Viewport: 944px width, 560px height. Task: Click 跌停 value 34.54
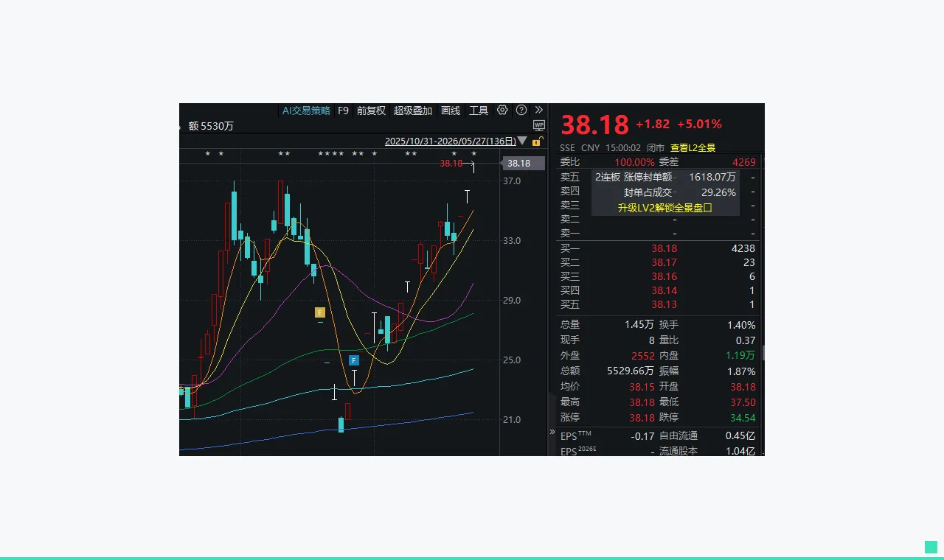point(743,418)
